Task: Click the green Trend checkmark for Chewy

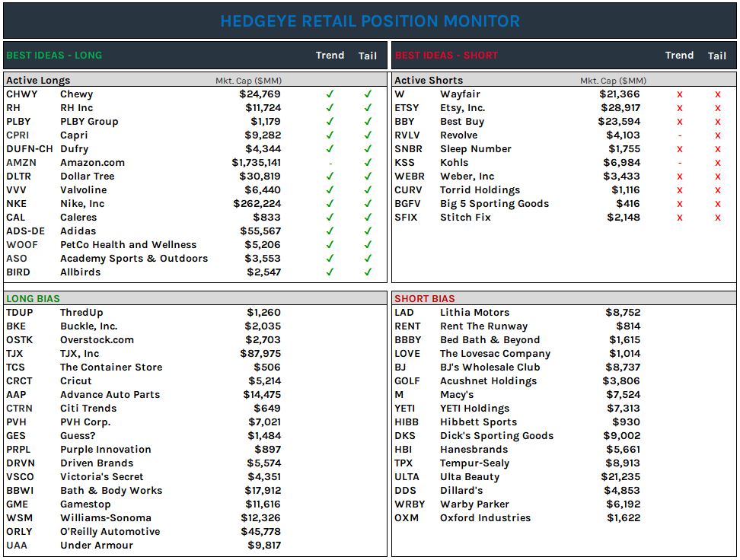Action: pos(330,94)
